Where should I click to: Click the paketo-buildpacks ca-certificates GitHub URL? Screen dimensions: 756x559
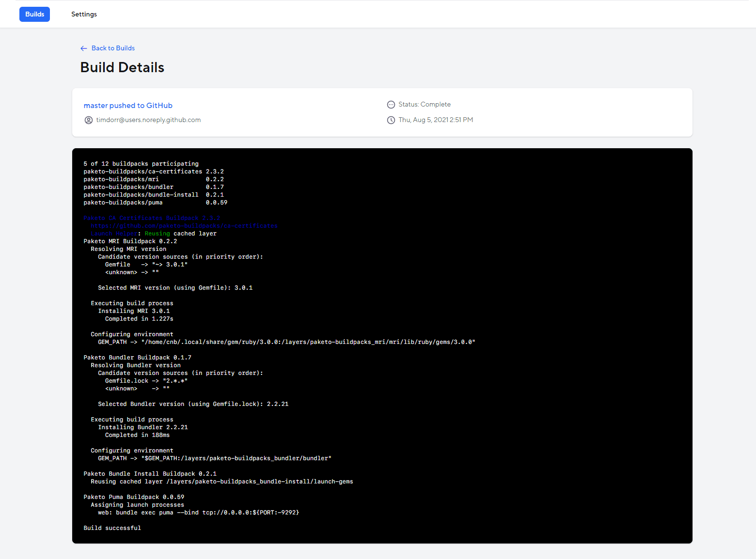[184, 225]
